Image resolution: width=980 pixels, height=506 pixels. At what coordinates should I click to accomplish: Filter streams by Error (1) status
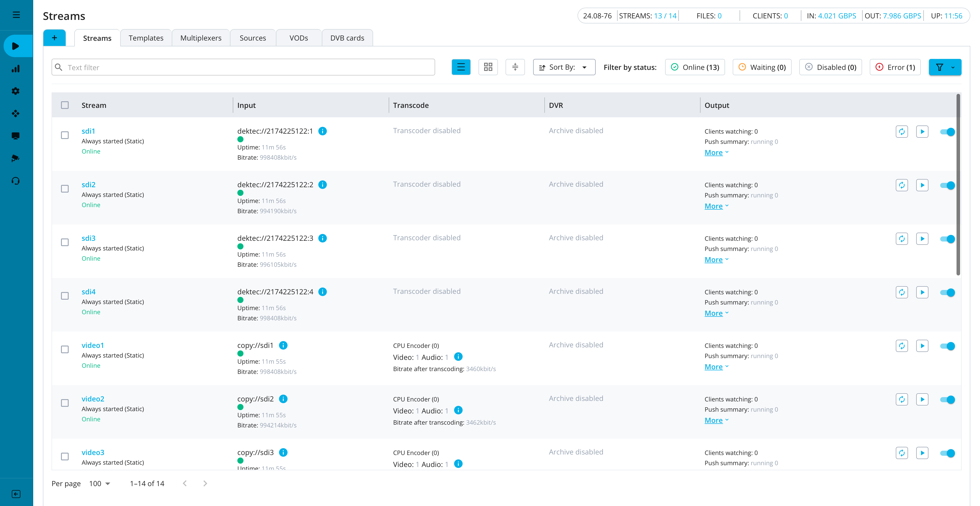pos(895,67)
